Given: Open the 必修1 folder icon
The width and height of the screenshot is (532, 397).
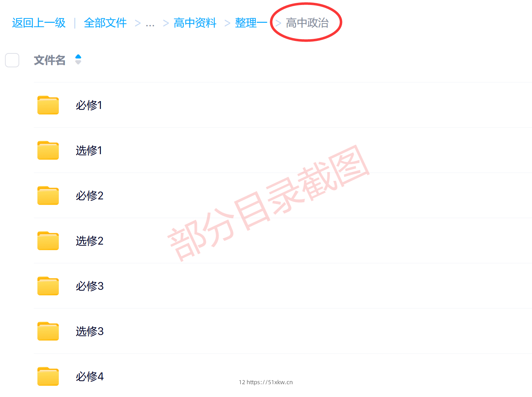Looking at the screenshot, I should coord(48,105).
